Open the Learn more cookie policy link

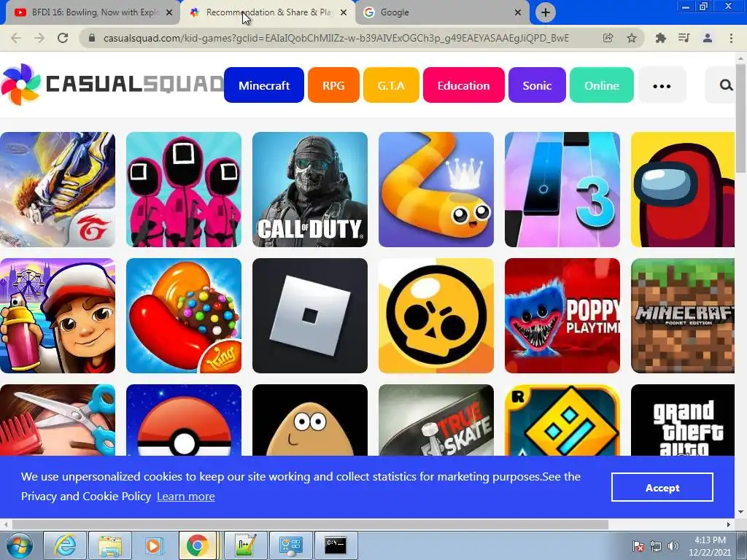[186, 496]
